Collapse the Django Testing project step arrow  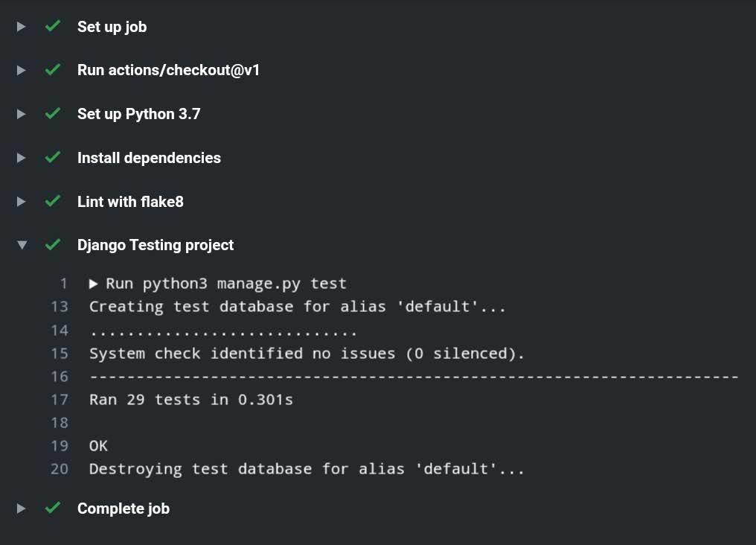(x=22, y=245)
